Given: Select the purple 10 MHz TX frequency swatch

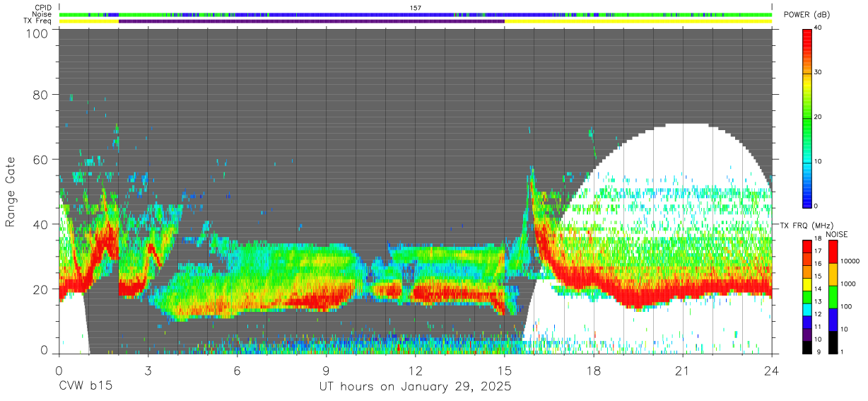Looking at the screenshot, I should click(x=807, y=335).
